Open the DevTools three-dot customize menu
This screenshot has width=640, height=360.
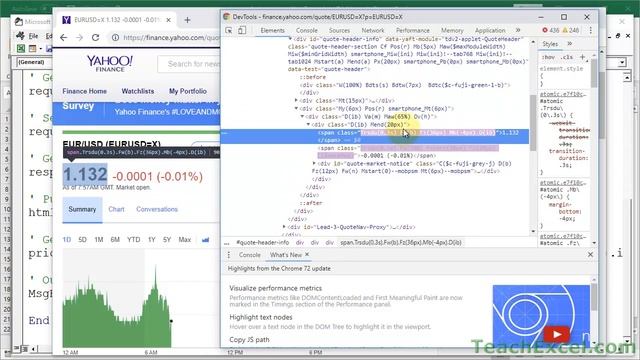point(591,30)
